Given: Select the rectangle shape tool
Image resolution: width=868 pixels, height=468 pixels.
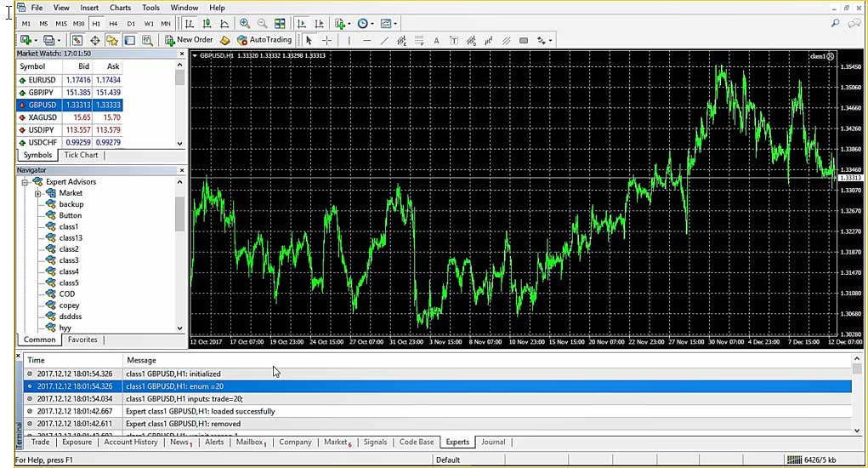Looking at the screenshot, I should point(524,40).
